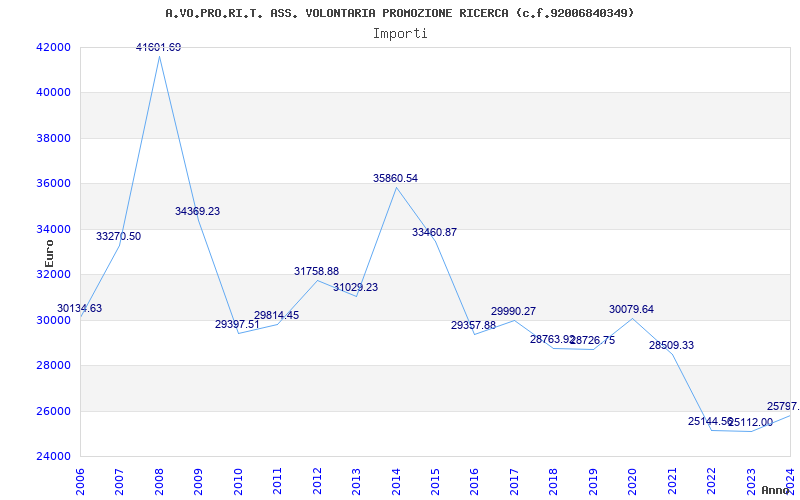Click the y-axis tick 32000
The width and height of the screenshot is (800, 500).
(53, 274)
